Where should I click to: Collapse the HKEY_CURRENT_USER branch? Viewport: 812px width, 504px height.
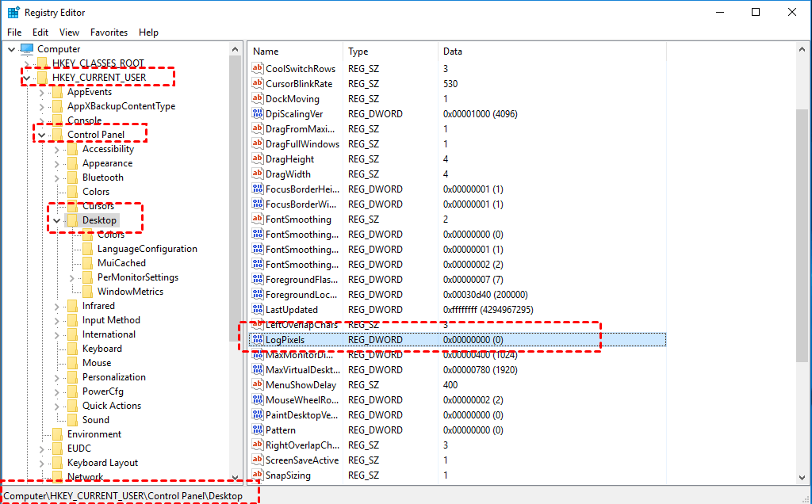[x=27, y=78]
